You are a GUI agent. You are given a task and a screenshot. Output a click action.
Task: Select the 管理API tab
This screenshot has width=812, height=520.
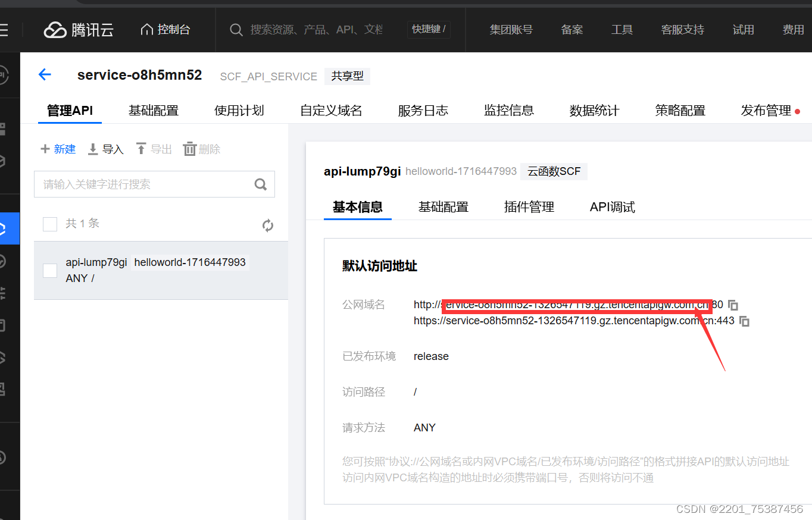[x=70, y=111]
